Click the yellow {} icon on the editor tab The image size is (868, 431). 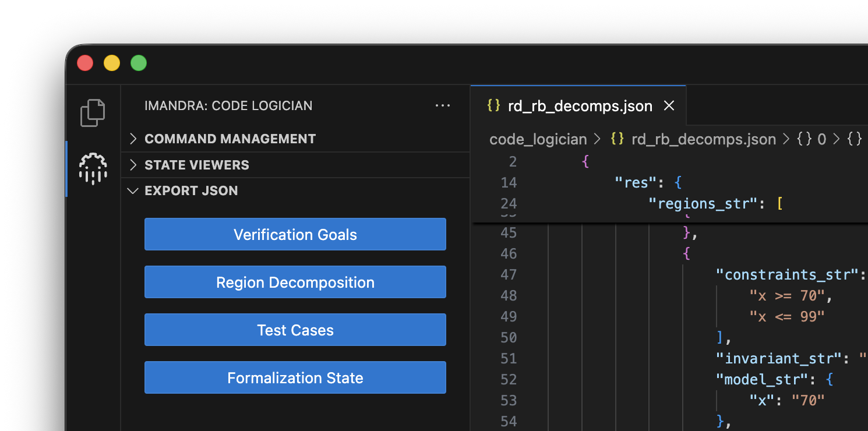[x=493, y=105]
